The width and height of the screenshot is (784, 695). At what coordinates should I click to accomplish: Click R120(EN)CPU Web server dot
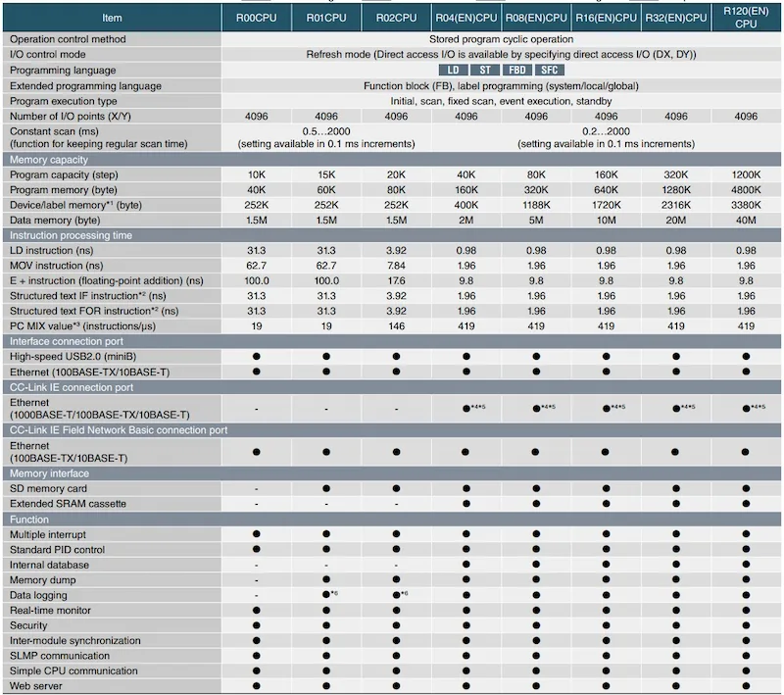[746, 686]
